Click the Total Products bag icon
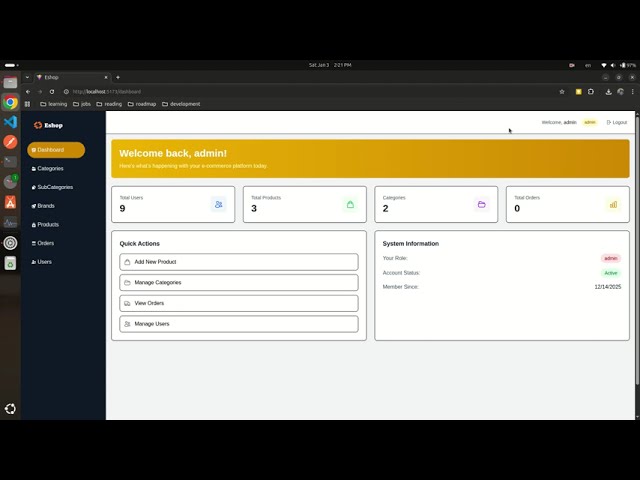Image resolution: width=640 pixels, height=480 pixels. pos(350,204)
